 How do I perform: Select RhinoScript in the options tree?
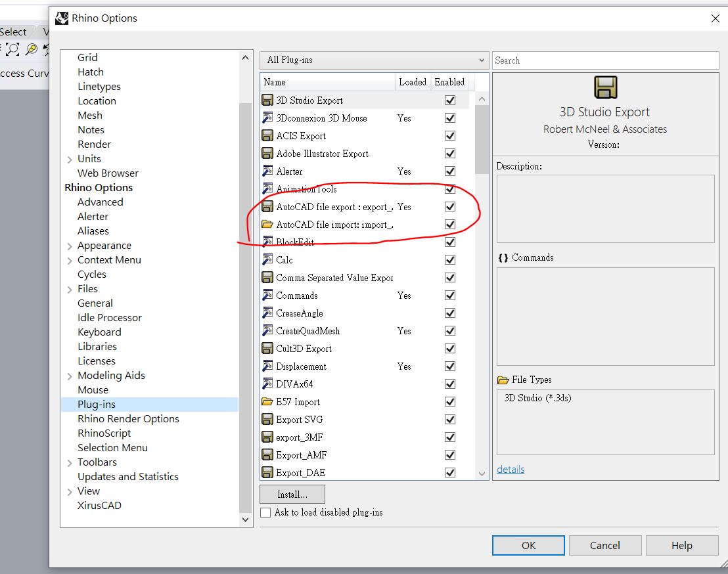tap(104, 433)
